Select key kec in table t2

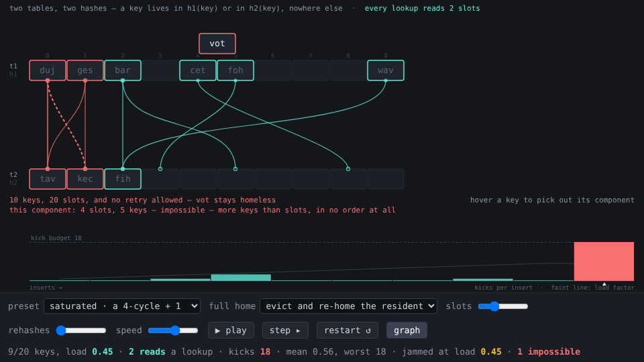click(85, 179)
